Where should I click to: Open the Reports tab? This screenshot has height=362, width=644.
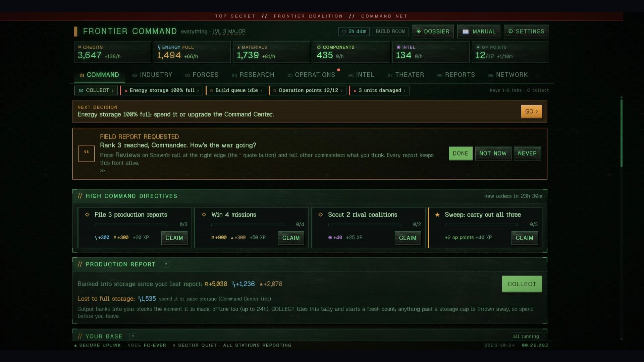(456, 75)
